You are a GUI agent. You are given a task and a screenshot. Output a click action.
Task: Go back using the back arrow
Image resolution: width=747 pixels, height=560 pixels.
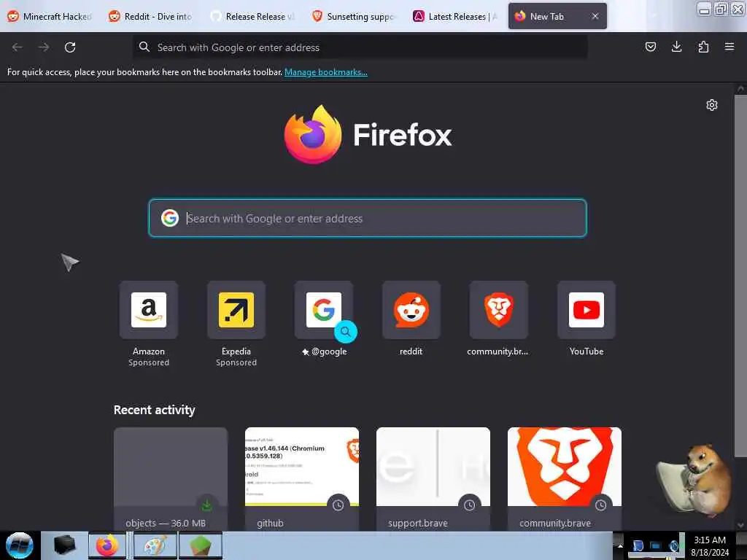[x=18, y=47]
